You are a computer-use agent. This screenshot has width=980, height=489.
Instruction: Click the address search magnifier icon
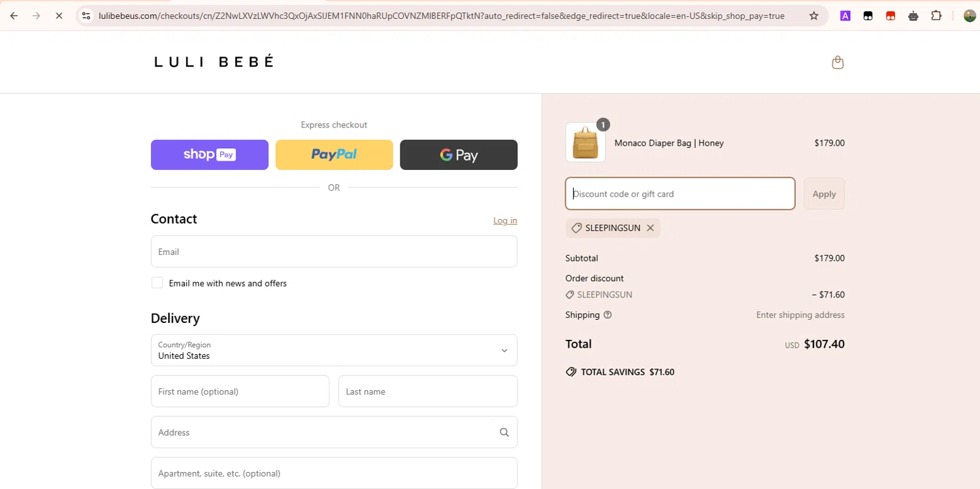click(x=504, y=432)
